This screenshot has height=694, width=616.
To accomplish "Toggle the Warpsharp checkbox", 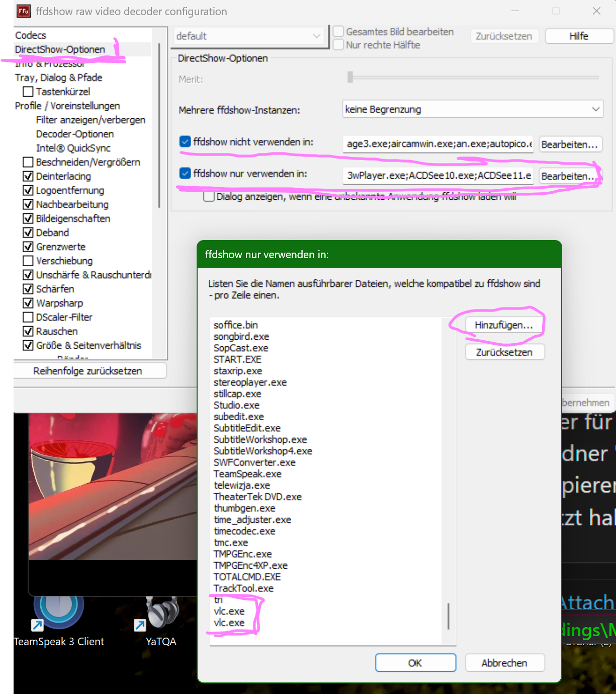I will [x=28, y=303].
